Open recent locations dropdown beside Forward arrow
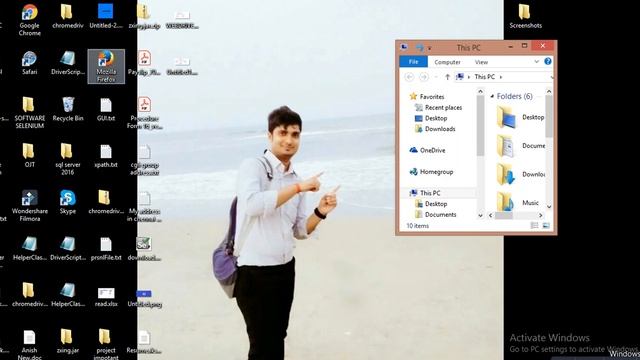 pyautogui.click(x=436, y=77)
